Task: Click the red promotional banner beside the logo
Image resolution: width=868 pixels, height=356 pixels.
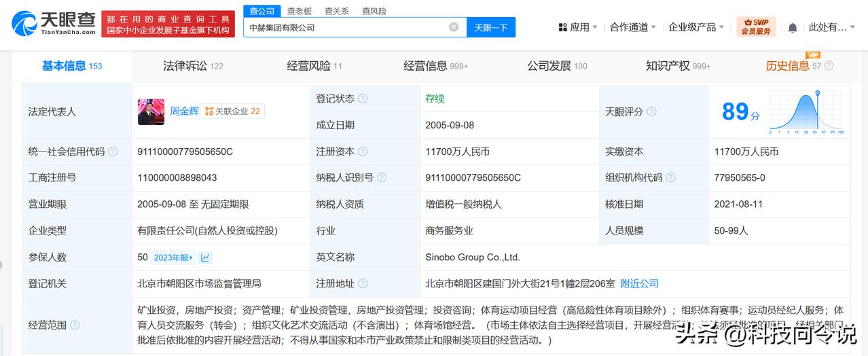Action: 168,24
